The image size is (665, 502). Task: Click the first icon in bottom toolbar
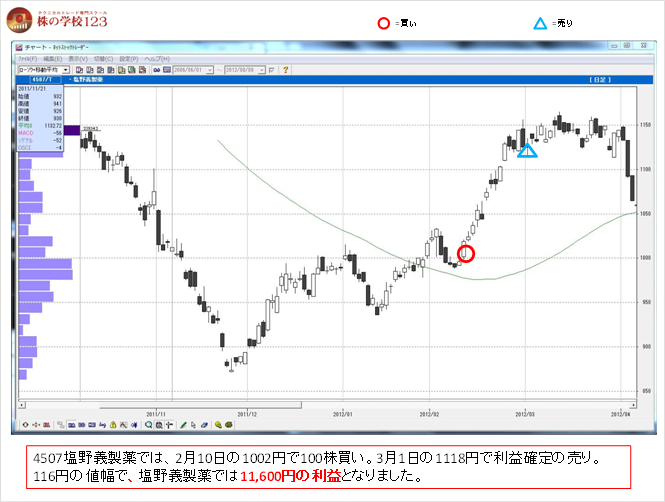click(25, 424)
